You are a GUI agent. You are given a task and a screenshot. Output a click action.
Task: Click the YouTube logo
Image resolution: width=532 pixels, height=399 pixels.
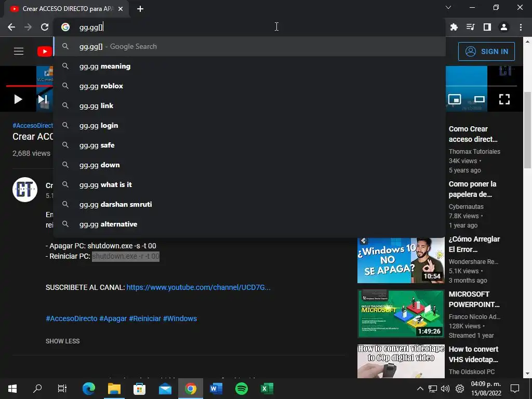click(x=45, y=51)
